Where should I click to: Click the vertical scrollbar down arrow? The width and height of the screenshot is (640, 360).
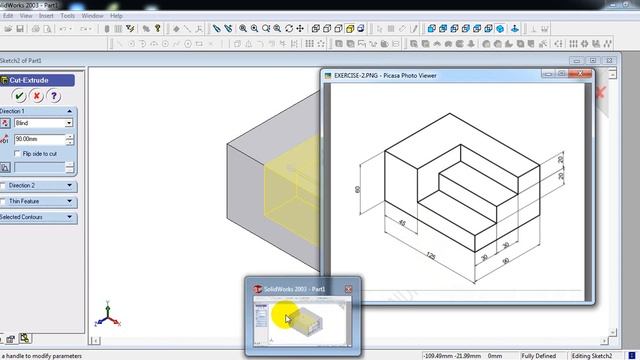612,332
